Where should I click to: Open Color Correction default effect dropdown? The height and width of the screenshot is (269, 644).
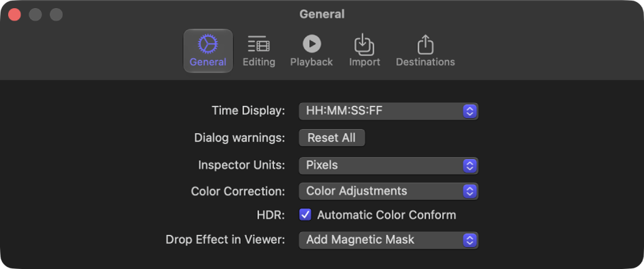(x=389, y=191)
